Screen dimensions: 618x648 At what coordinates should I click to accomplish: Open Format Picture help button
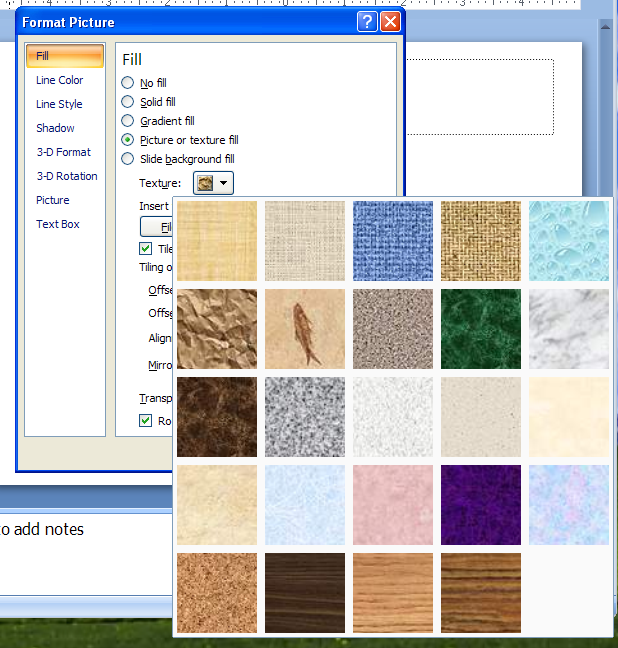pyautogui.click(x=367, y=21)
